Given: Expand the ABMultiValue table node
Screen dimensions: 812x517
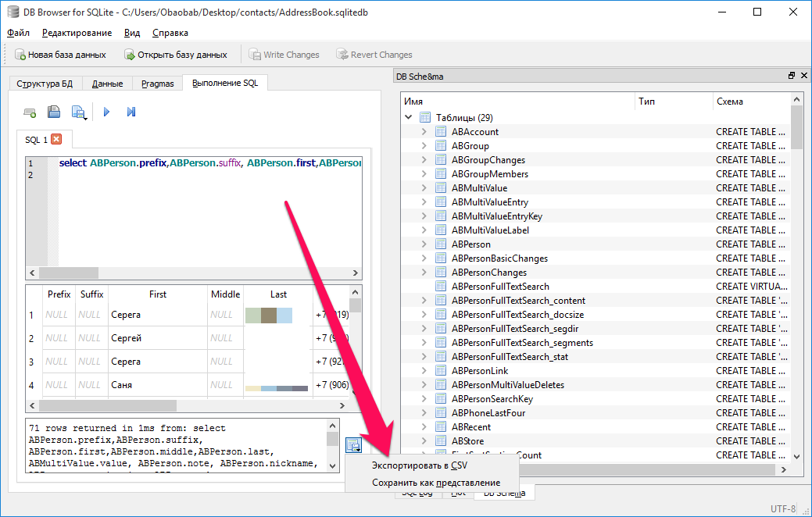Looking at the screenshot, I should 424,188.
